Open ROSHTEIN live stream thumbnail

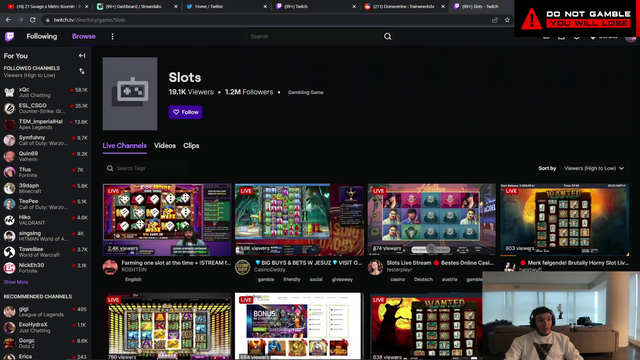pyautogui.click(x=167, y=220)
